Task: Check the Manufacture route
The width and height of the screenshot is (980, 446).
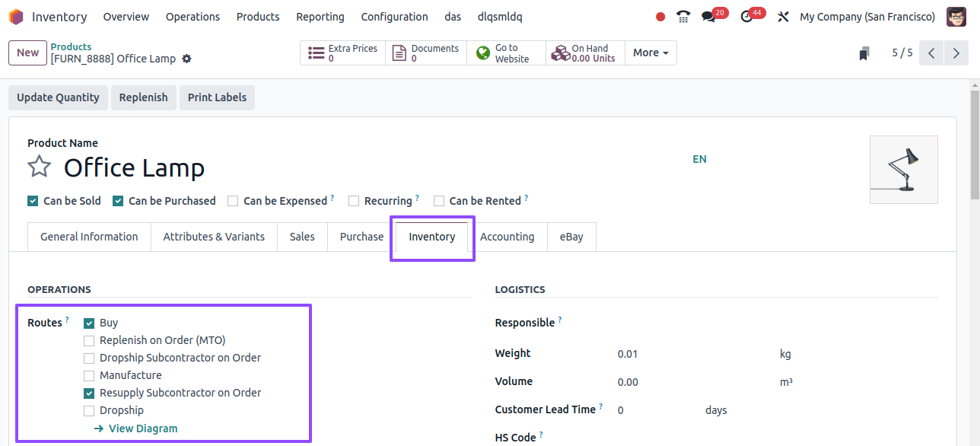Action: (89, 375)
